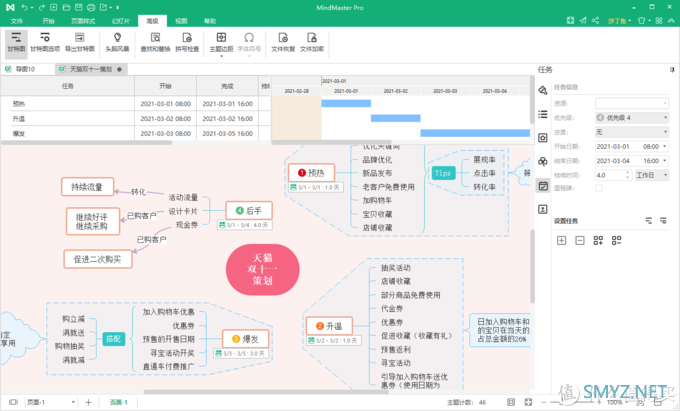The image size is (680, 411).
Task: Click remove subtasks grid-minus icon
Action: click(x=616, y=240)
